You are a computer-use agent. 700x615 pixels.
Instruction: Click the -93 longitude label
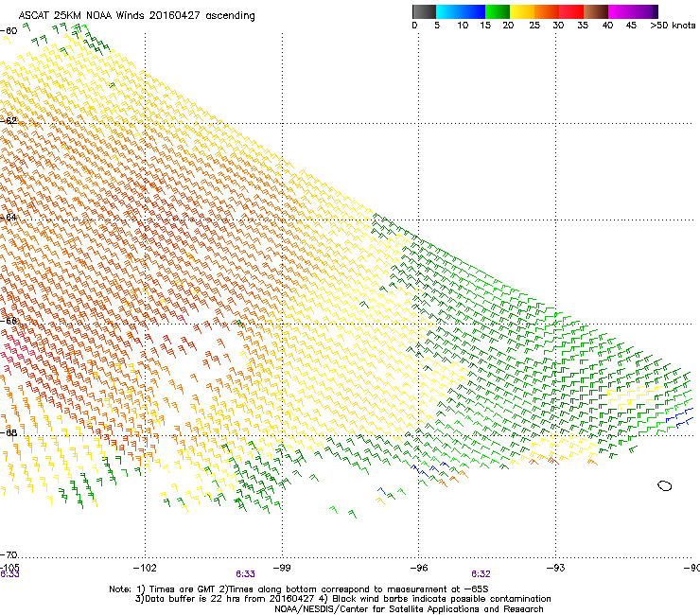click(556, 568)
